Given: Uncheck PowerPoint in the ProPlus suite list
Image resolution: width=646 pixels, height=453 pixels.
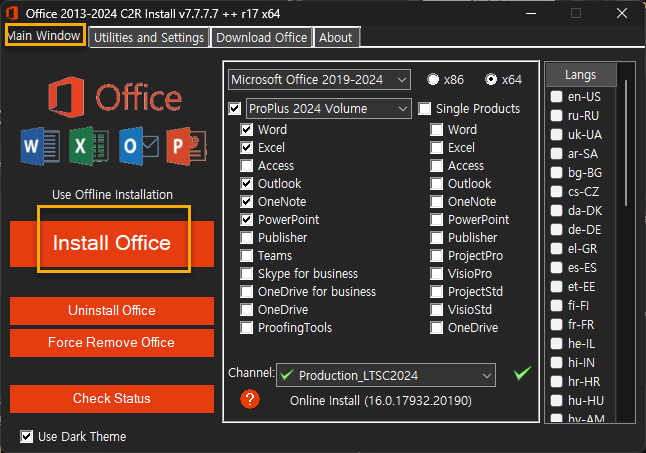Looking at the screenshot, I should pyautogui.click(x=246, y=219).
